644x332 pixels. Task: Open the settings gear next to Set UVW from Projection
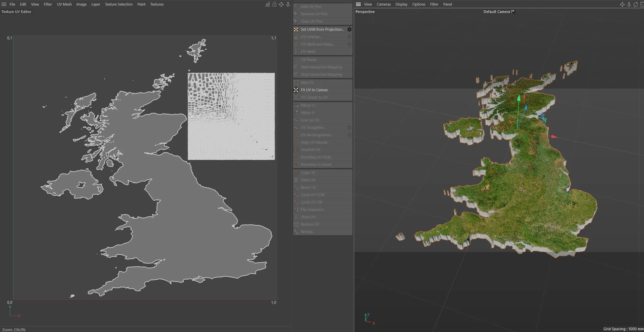(x=349, y=29)
